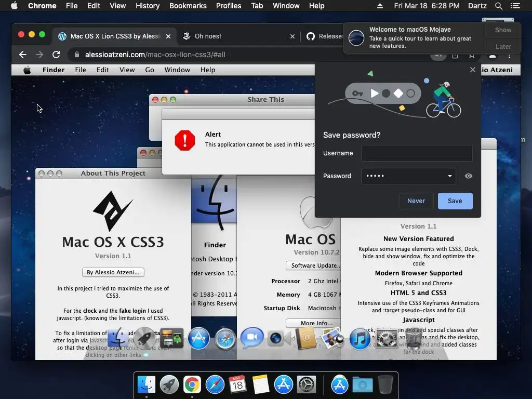This screenshot has width=532, height=399.
Task: Open Notification Center list icon
Action: (515, 6)
